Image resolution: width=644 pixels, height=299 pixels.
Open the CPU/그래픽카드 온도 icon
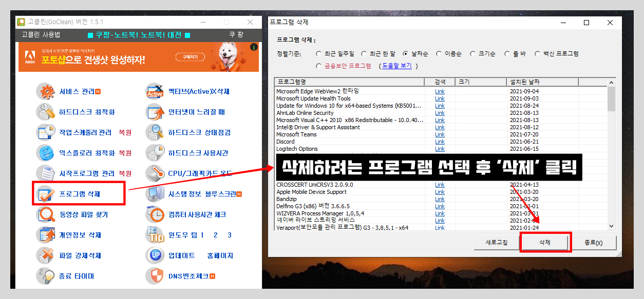155,173
